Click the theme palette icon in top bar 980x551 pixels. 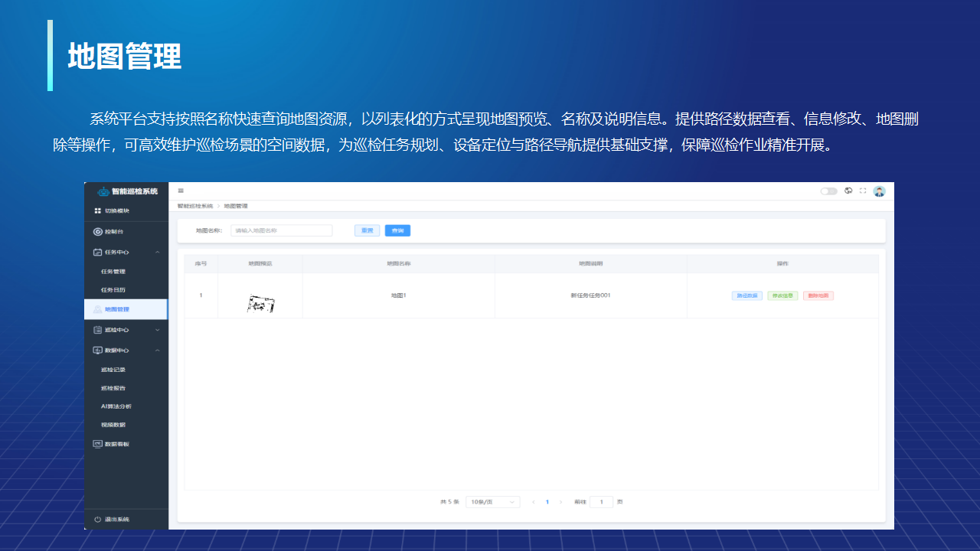point(848,191)
